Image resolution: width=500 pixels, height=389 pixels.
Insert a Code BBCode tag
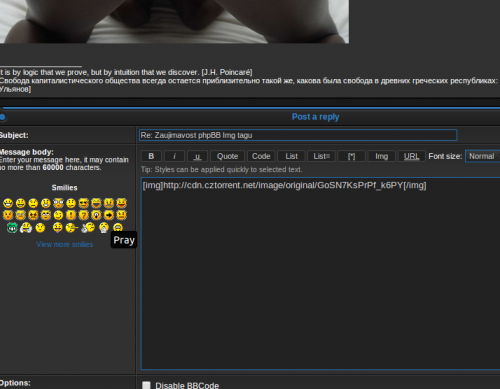(261, 156)
